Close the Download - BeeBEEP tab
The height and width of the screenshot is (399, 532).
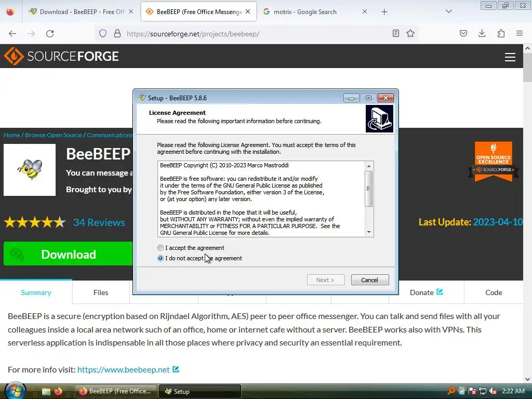pyautogui.click(x=131, y=11)
